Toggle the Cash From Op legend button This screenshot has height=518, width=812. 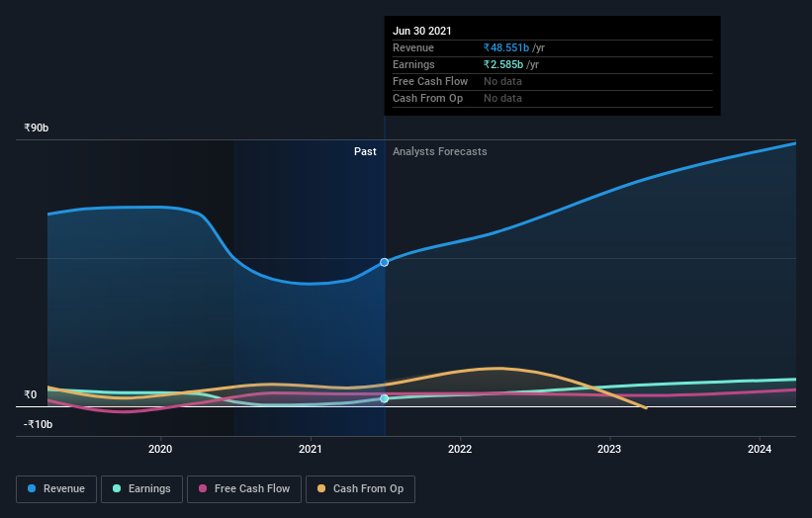click(x=360, y=489)
